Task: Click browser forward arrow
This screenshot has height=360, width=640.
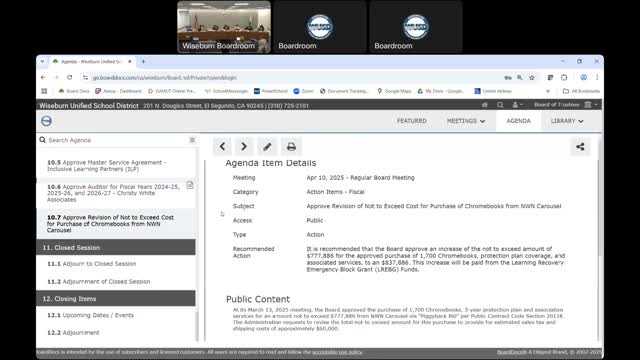Action: 56,77
